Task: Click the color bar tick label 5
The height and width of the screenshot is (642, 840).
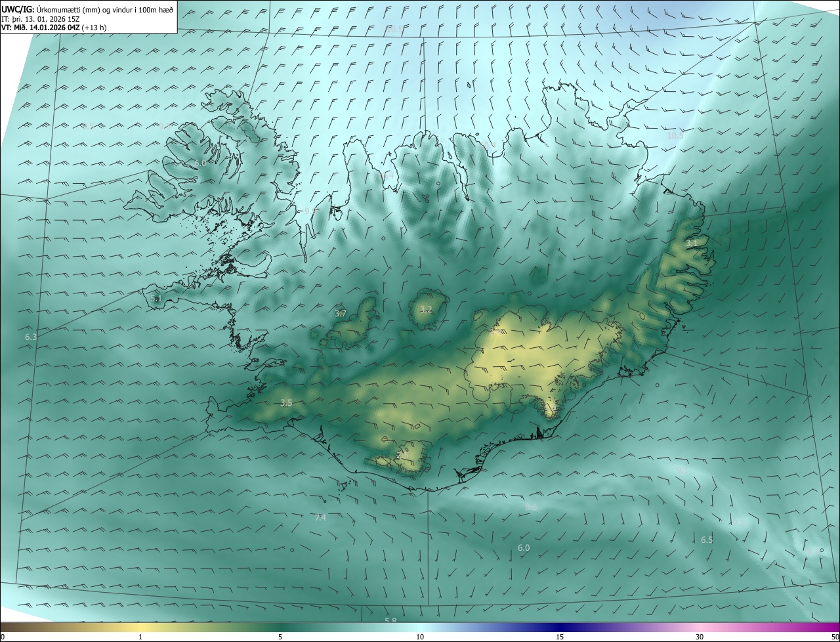Action: [x=280, y=637]
